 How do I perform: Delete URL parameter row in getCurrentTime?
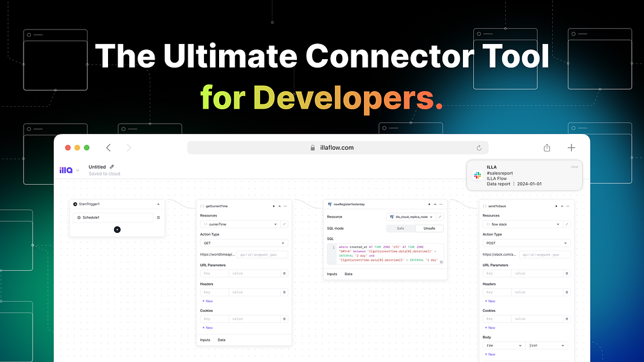pyautogui.click(x=284, y=273)
